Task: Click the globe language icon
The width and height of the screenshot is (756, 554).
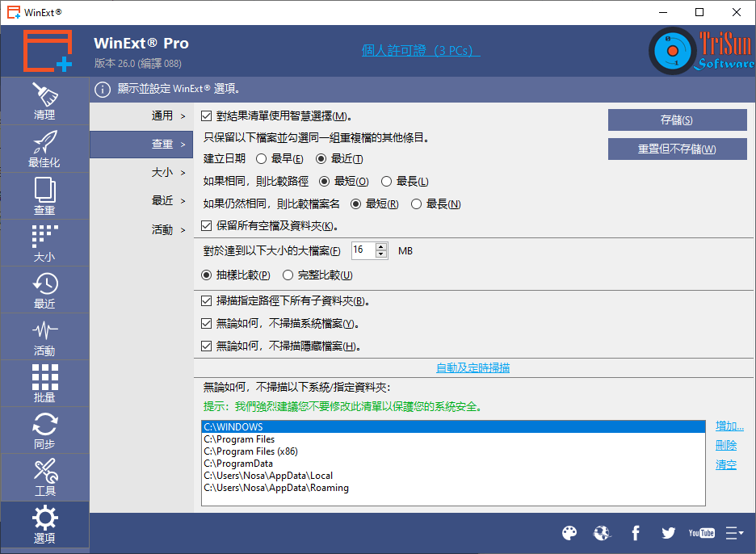Action: tap(603, 533)
